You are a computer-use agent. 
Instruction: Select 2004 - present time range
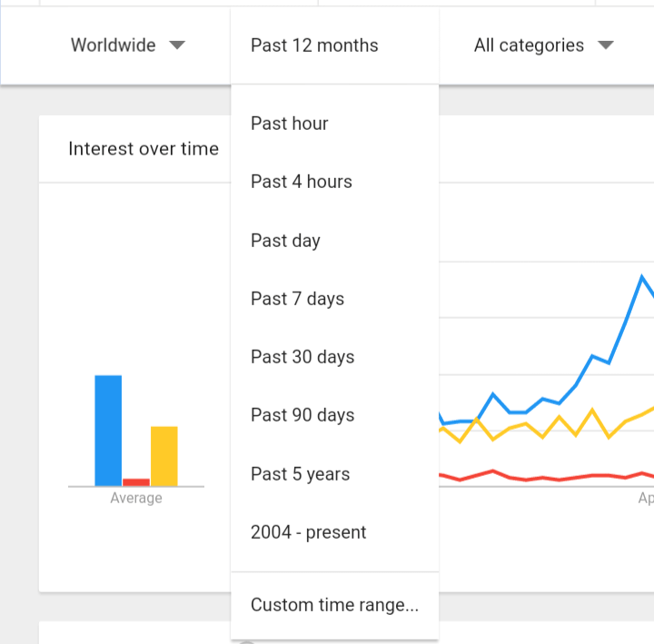point(309,532)
